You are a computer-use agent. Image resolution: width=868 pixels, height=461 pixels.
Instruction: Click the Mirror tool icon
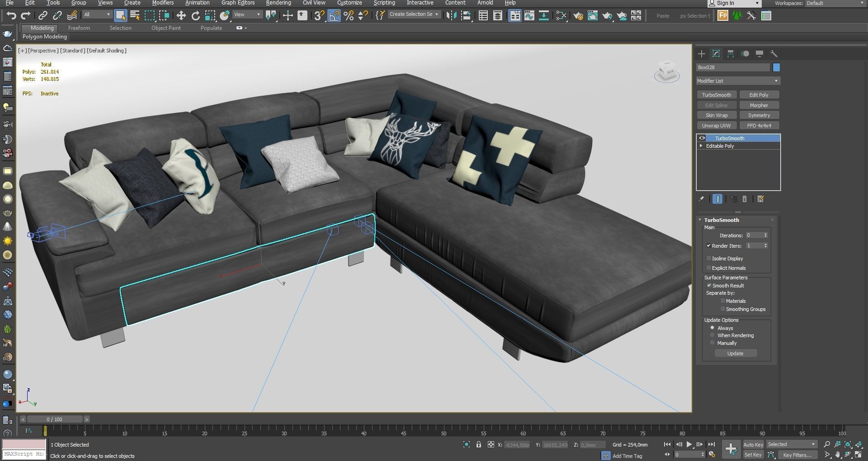coord(451,16)
